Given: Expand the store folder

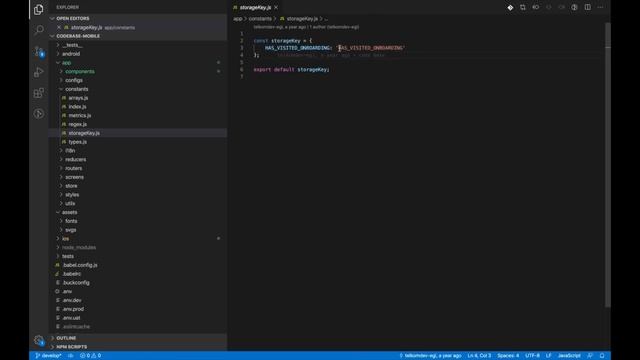Looking at the screenshot, I should (138, 186).
